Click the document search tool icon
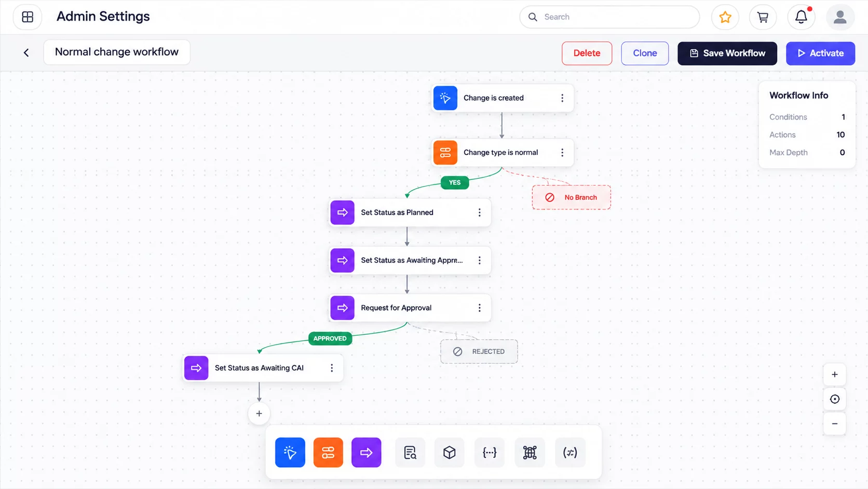 (410, 453)
